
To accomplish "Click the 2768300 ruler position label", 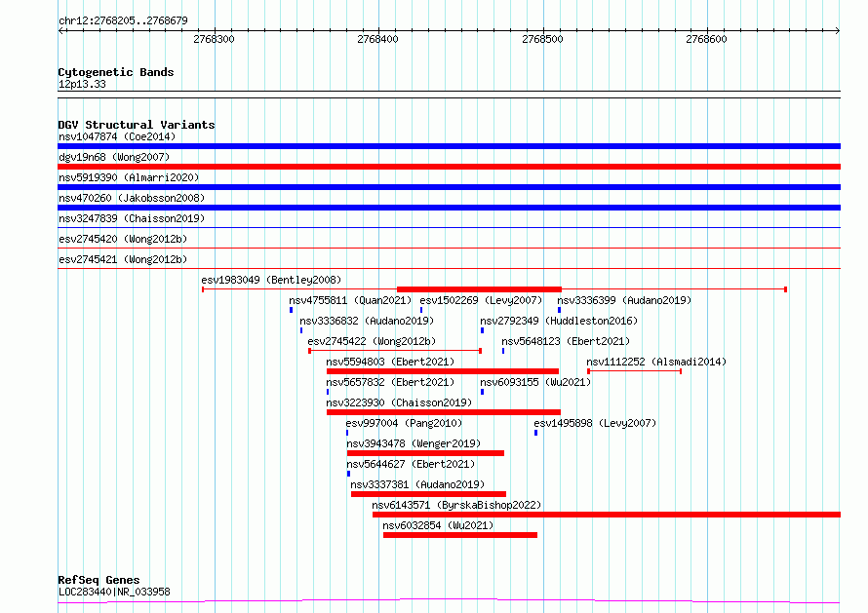I will (x=214, y=39).
